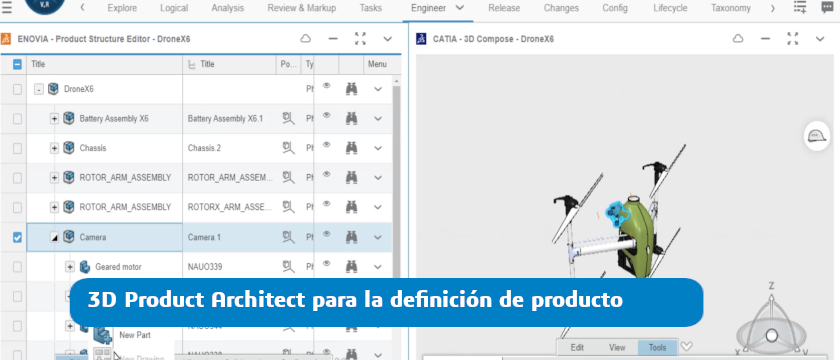This screenshot has width=840, height=360.
Task: Check the Battery Assembly X6 checkbox
Action: pyautogui.click(x=17, y=119)
